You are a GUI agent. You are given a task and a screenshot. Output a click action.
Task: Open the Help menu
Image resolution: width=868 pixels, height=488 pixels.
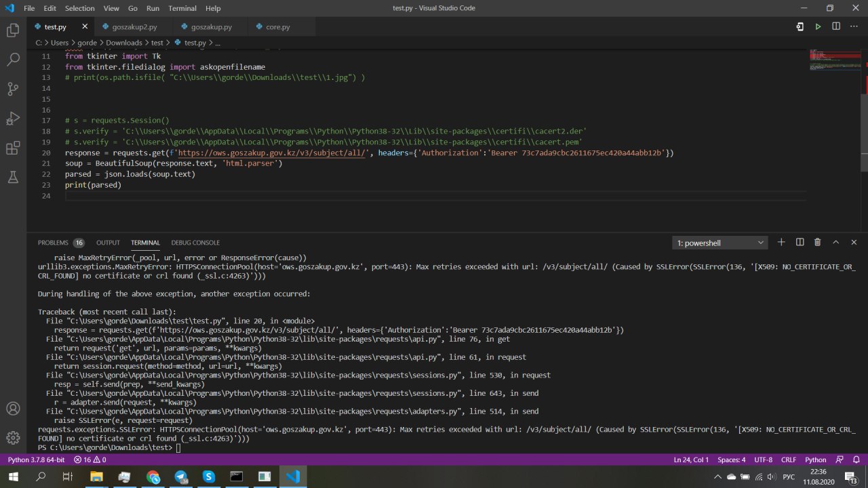point(213,8)
